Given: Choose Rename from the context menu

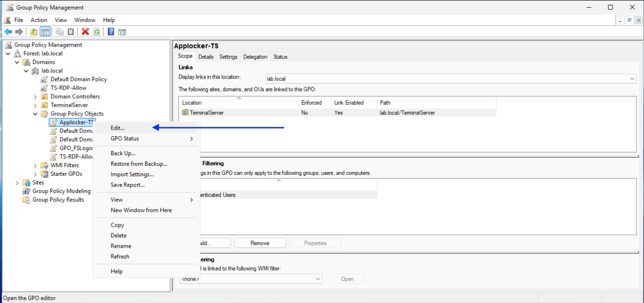Looking at the screenshot, I should (x=147, y=246).
